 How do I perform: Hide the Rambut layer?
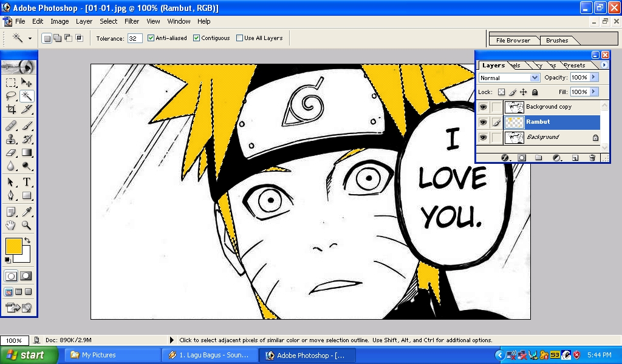pos(483,122)
